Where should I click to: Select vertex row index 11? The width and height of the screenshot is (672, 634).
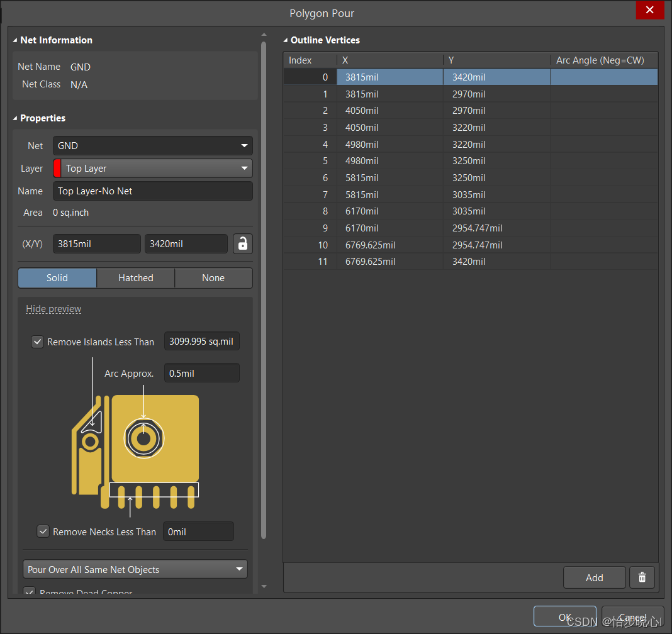[x=471, y=262]
